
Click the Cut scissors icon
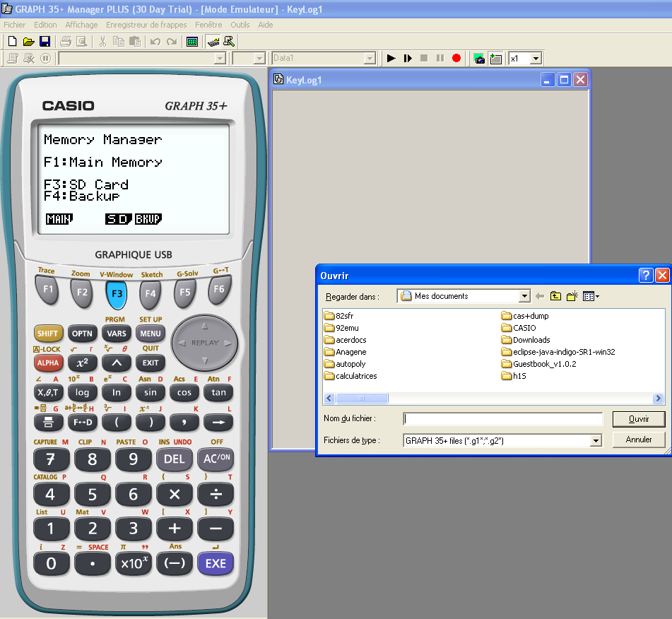click(x=102, y=42)
